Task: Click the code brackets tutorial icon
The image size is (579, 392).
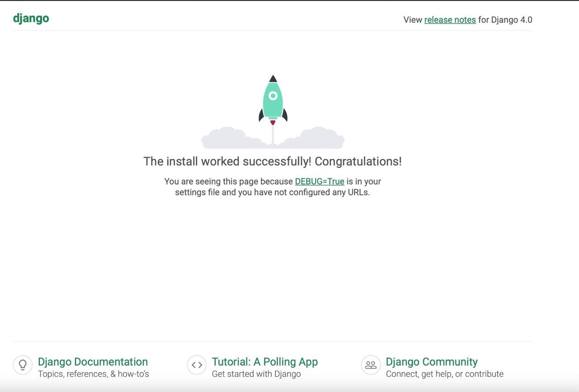Action: (197, 365)
